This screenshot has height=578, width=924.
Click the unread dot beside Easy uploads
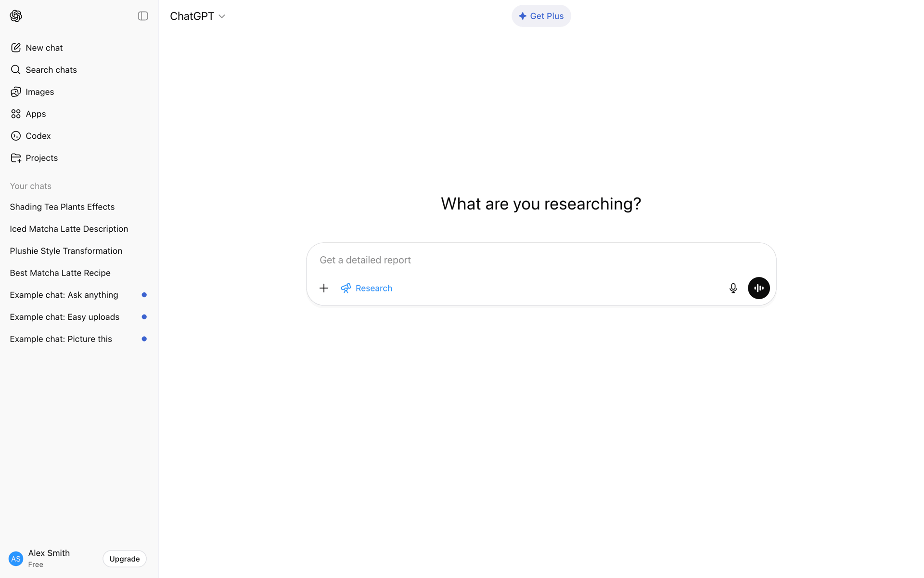coord(144,317)
